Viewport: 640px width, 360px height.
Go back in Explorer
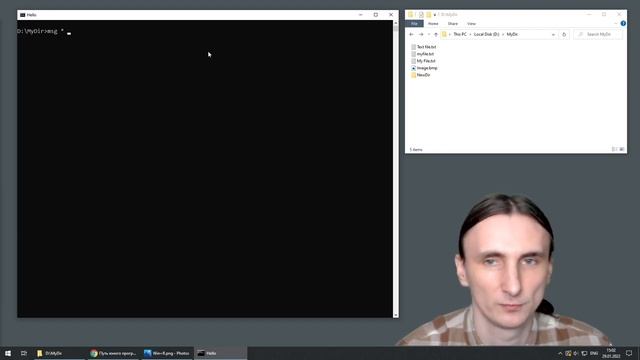click(x=411, y=34)
